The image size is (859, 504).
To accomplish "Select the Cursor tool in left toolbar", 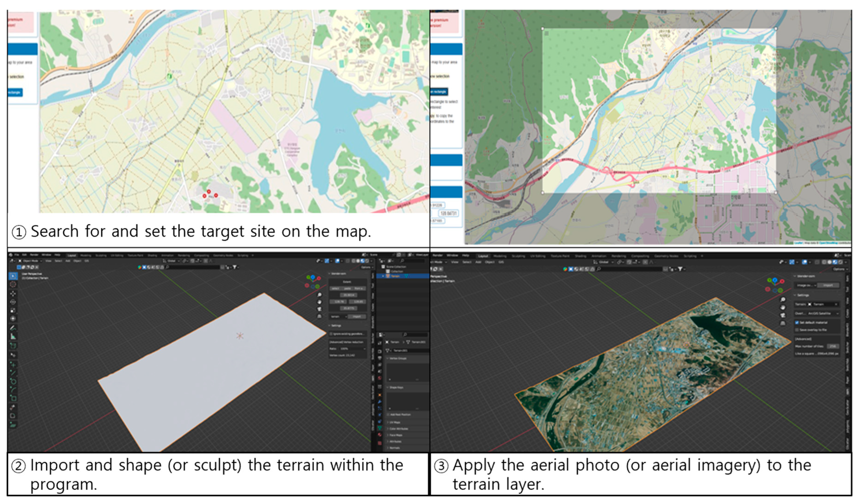I will (x=13, y=284).
